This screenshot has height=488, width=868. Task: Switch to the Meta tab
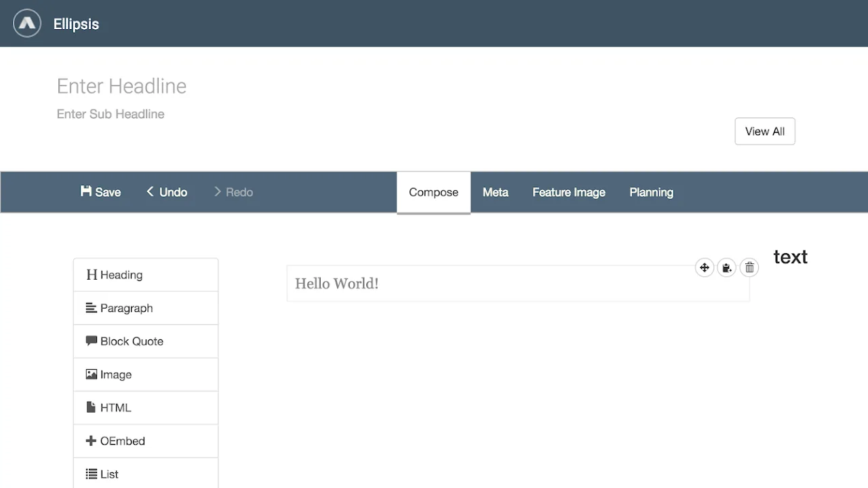point(496,192)
